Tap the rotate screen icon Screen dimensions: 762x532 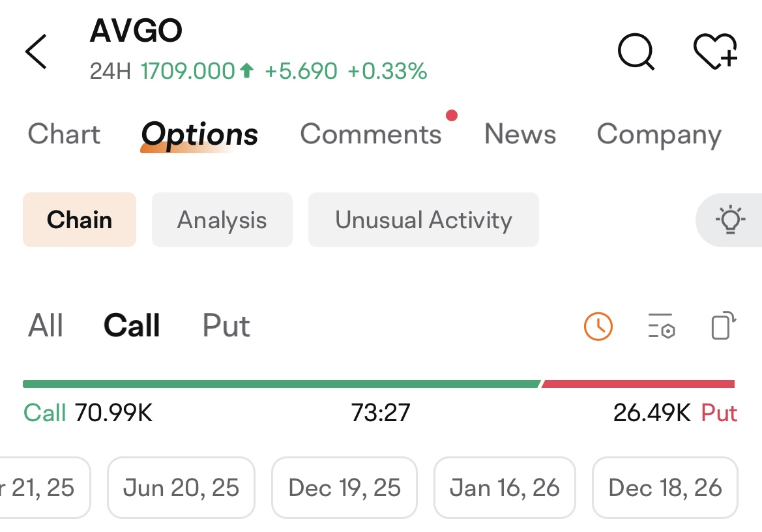pos(722,326)
